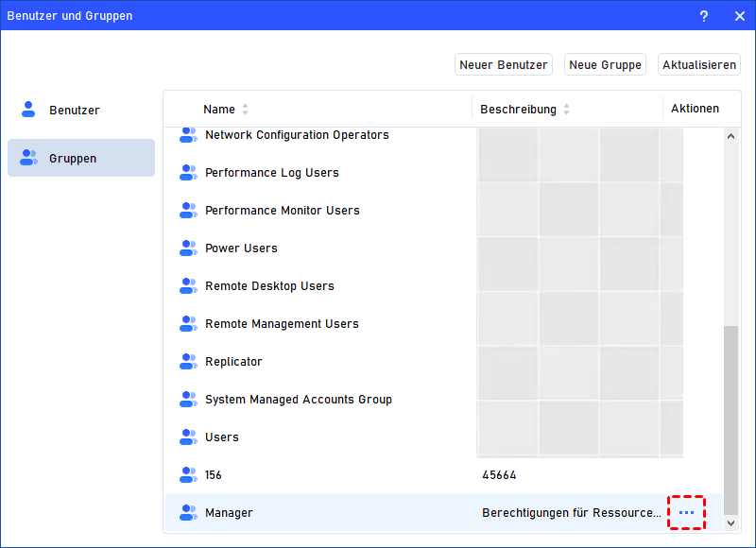Create a group with Neue Gruppe

point(605,65)
